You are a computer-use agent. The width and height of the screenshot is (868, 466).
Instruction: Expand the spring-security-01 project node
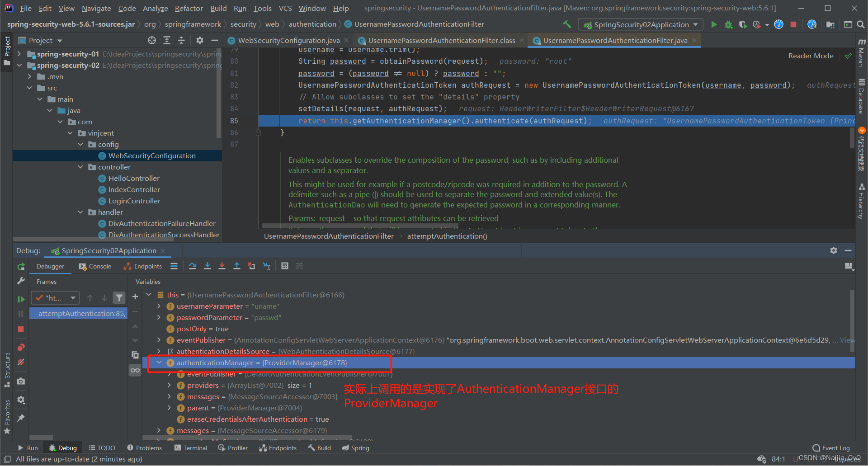(19, 54)
